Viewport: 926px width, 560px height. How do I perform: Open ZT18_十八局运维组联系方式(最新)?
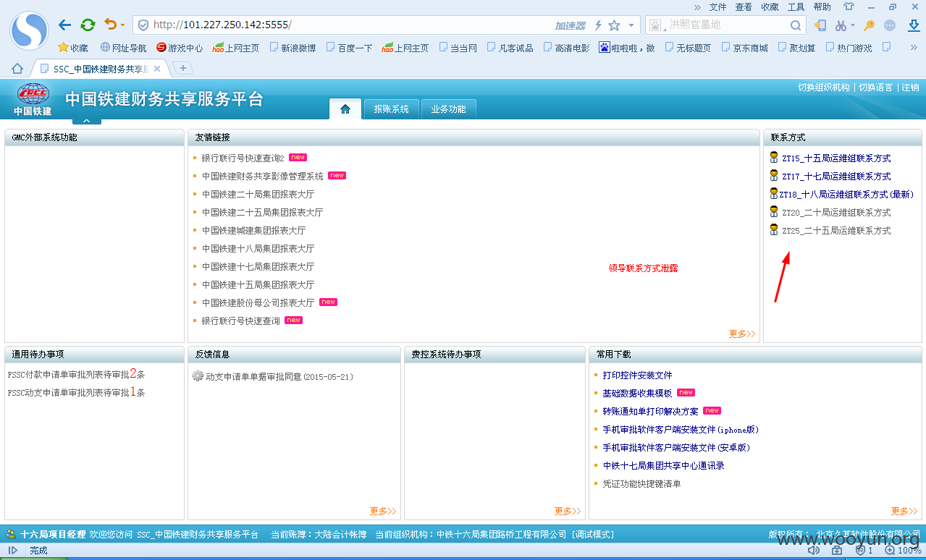[x=846, y=194]
